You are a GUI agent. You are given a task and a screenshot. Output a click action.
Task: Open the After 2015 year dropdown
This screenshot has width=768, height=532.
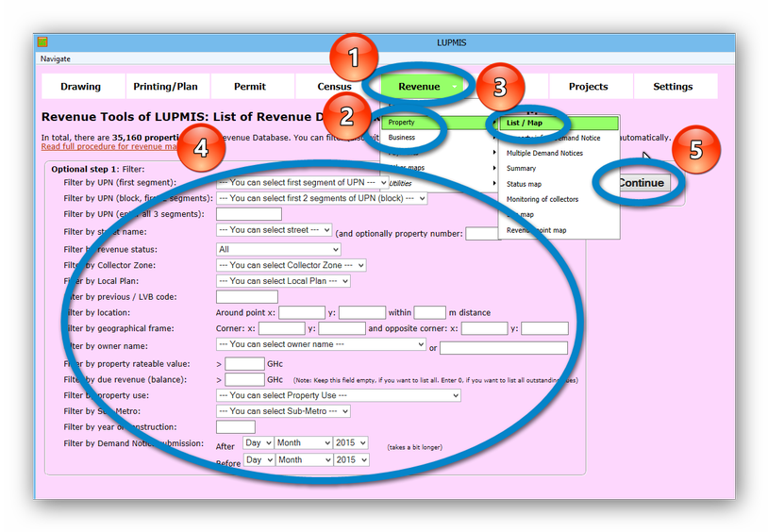pyautogui.click(x=351, y=442)
